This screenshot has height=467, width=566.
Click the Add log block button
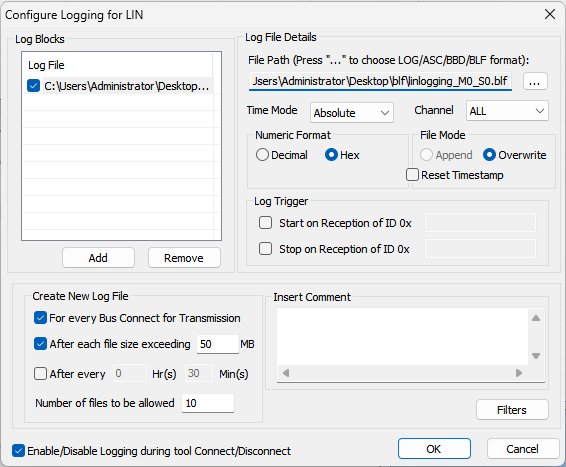click(x=98, y=258)
